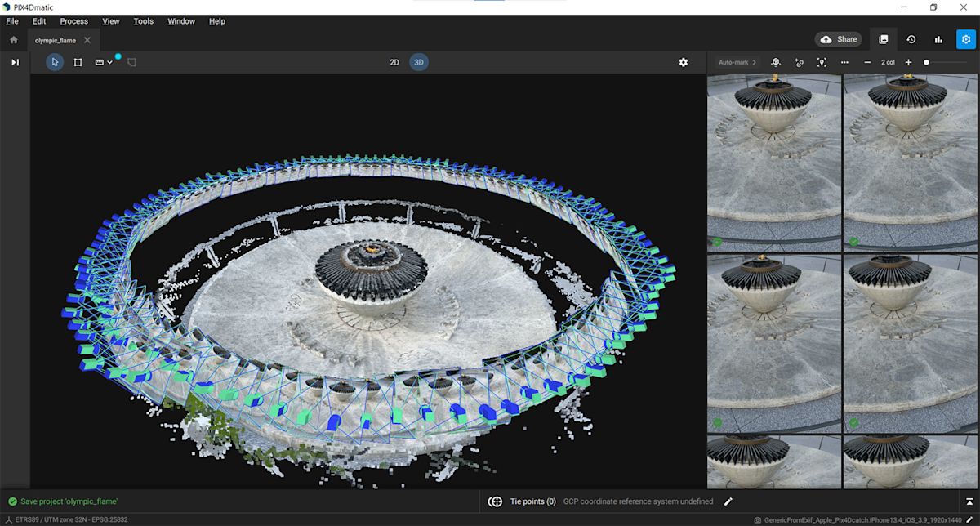Open the image gallery panel icon
This screenshot has height=526, width=980.
884,38
